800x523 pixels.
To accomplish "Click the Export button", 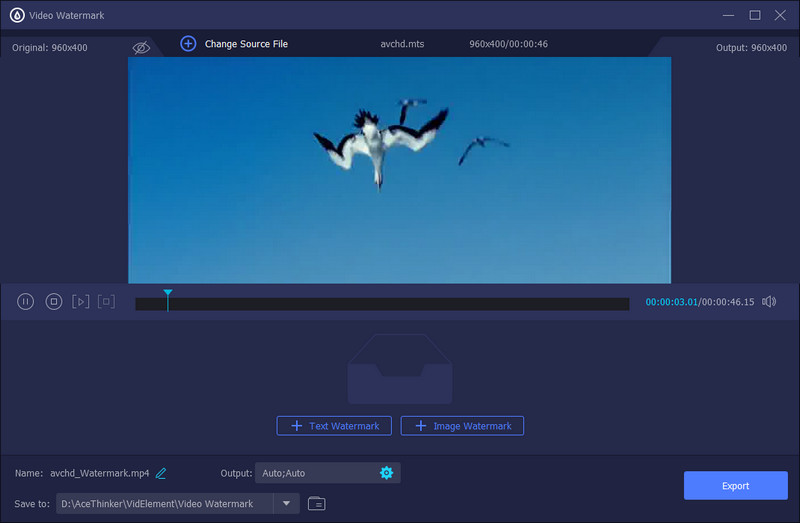I will (x=735, y=486).
